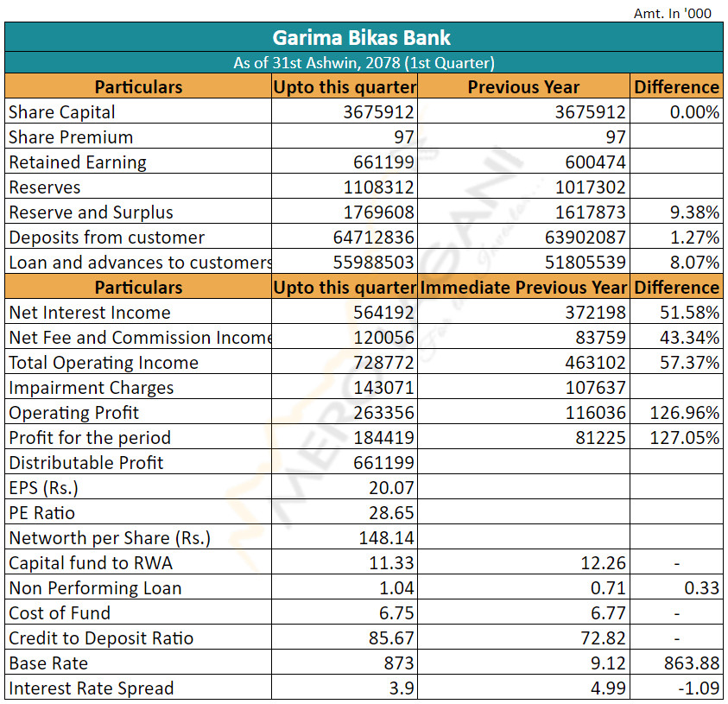728x704 pixels.
Task: Click the previous year loan value 51805539
Action: pyautogui.click(x=585, y=263)
